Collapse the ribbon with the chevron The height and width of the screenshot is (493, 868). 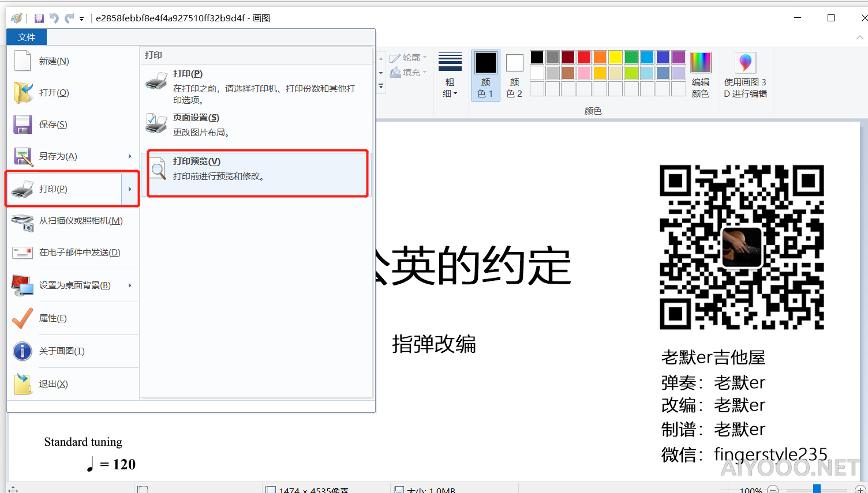(860, 37)
